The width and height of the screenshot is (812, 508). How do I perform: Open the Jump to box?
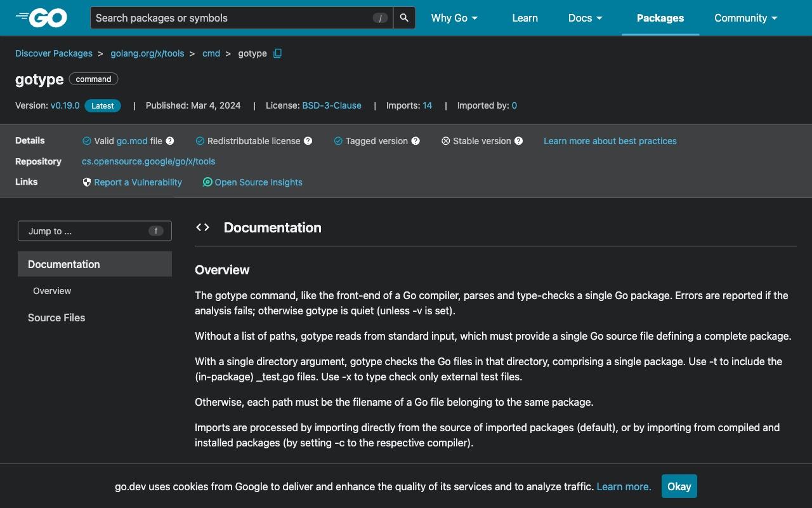tap(95, 231)
